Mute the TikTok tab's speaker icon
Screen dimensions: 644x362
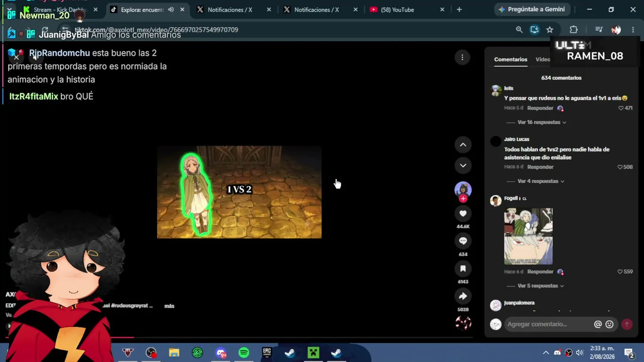point(171,10)
